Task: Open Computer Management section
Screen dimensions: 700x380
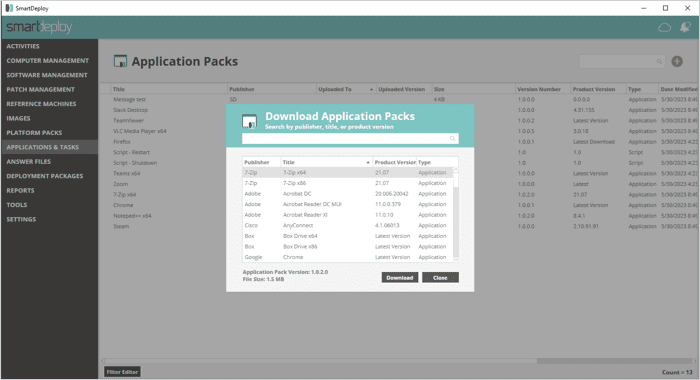Action: coord(49,60)
